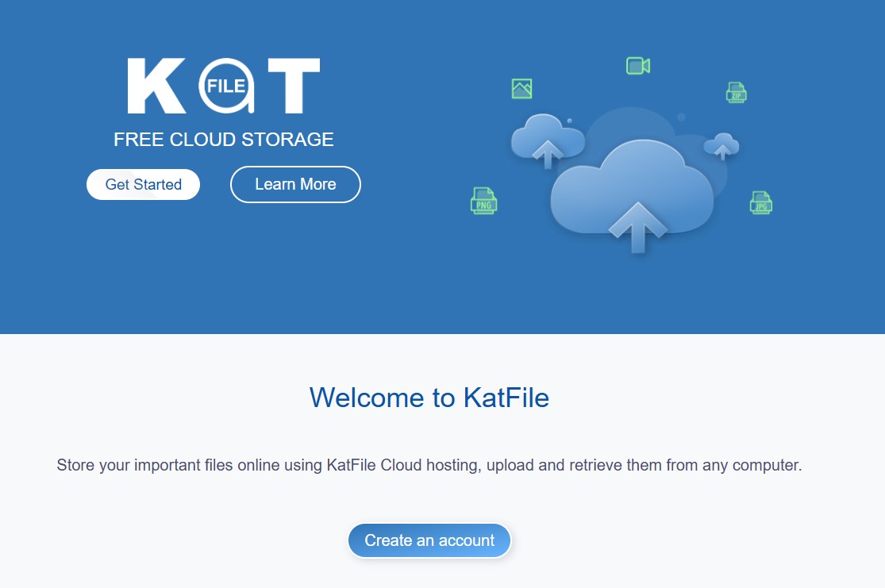885x588 pixels.
Task: Open the Learn More button
Action: pos(295,185)
